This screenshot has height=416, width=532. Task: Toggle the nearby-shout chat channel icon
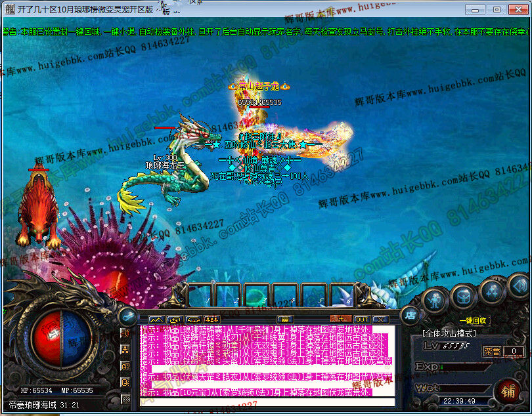pyautogui.click(x=126, y=333)
